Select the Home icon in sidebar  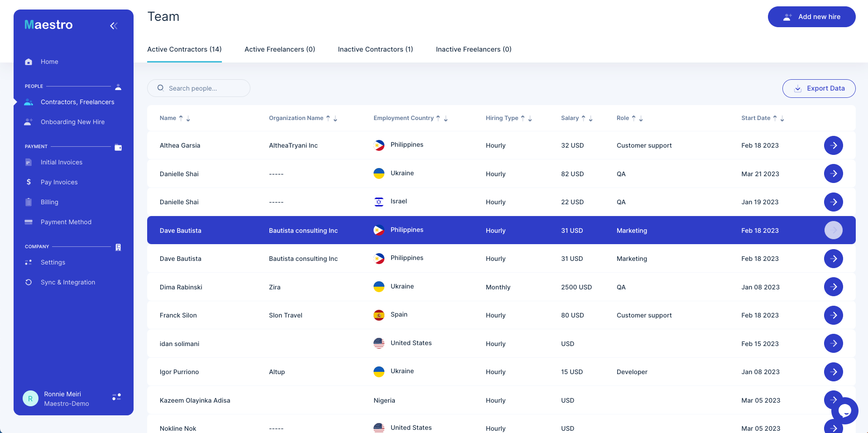[x=29, y=62]
